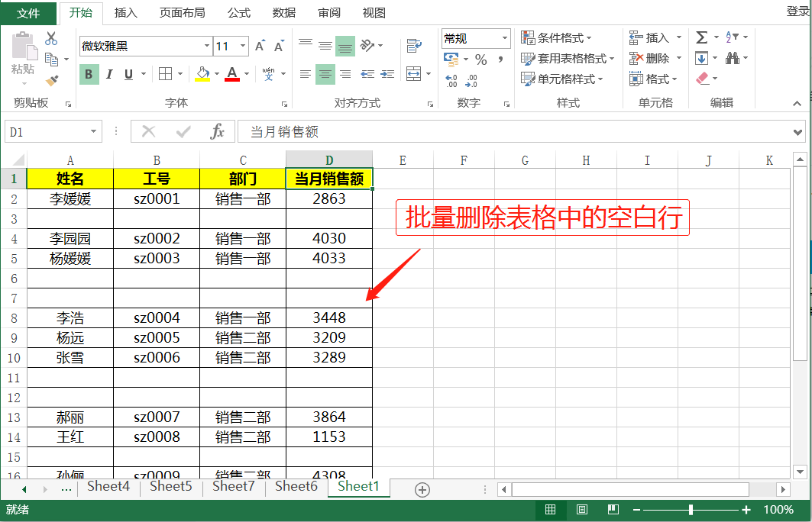Toggle bottom align button
812x522 pixels.
(345, 46)
